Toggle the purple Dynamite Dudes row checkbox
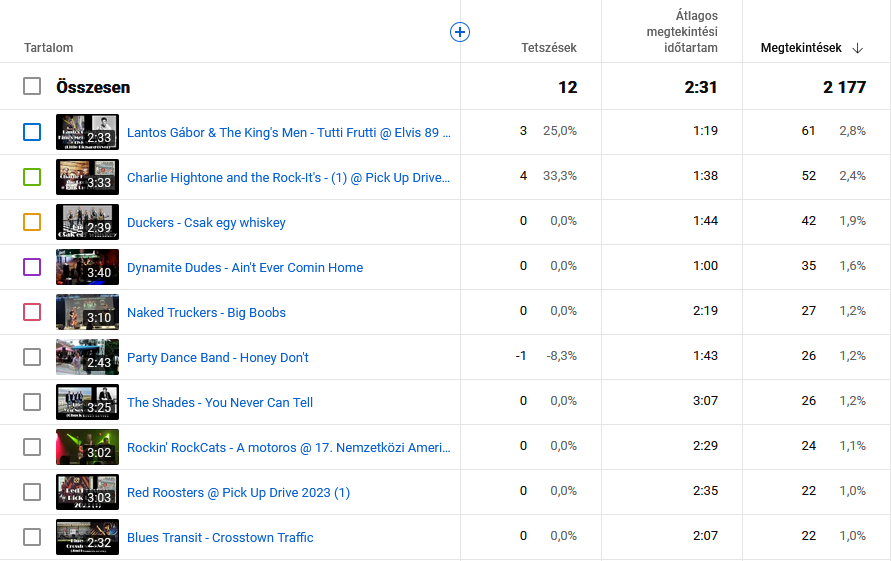Screen dimensions: 891x561 click(32, 267)
